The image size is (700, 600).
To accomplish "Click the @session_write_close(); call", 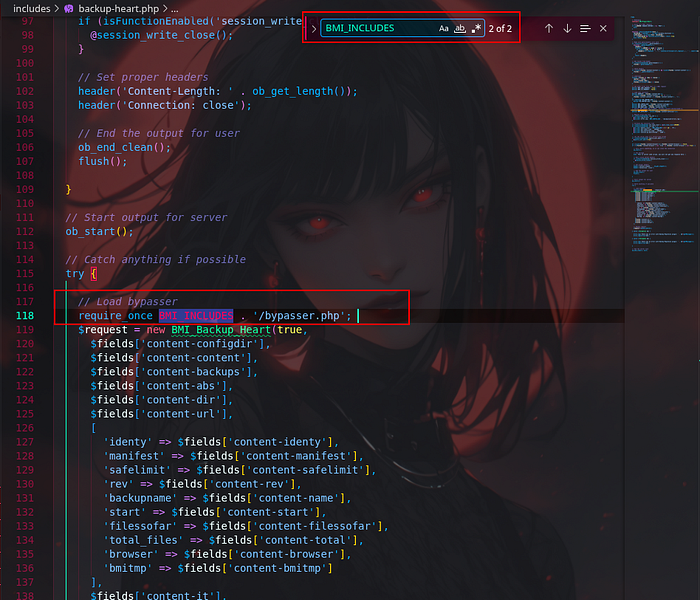I will (x=162, y=35).
